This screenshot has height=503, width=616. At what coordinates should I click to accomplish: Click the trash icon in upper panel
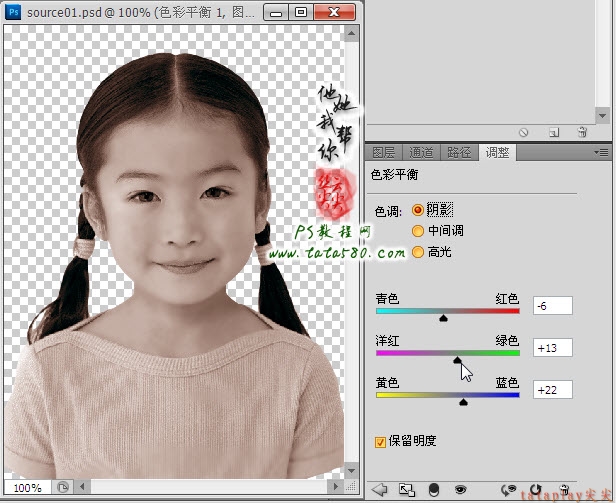pos(582,132)
